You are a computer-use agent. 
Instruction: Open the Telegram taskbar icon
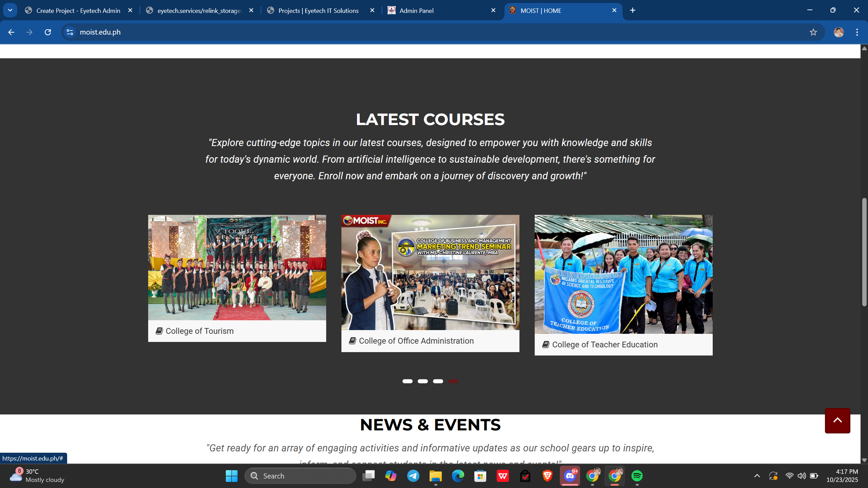(x=413, y=476)
